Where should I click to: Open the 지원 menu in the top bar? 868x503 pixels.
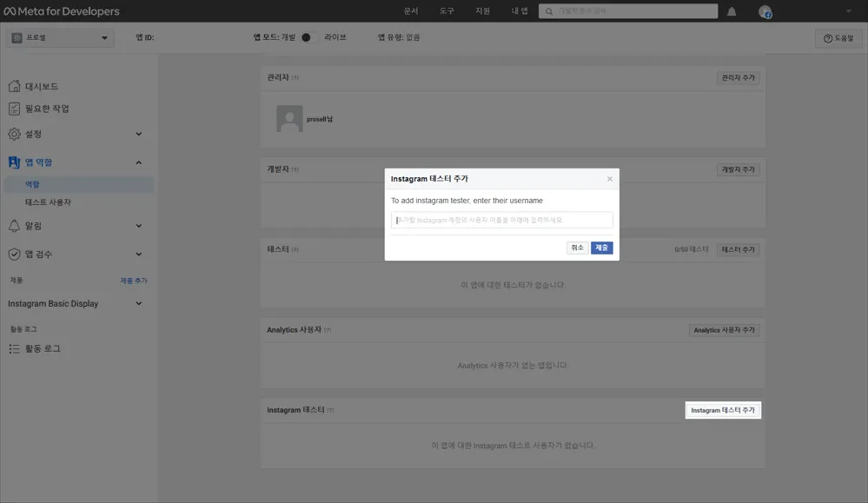483,11
